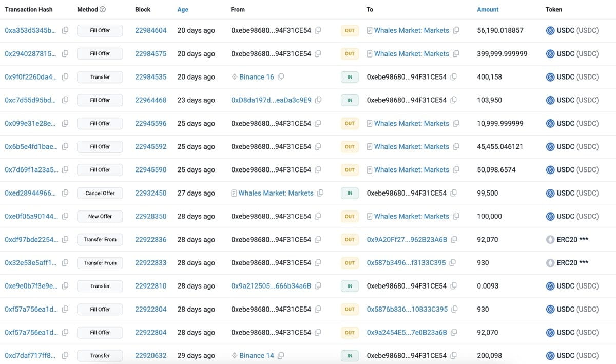Viewport: 616px width, 364px height.
Task: Copy transaction hash 0xa353d5345b
Action: (x=65, y=30)
